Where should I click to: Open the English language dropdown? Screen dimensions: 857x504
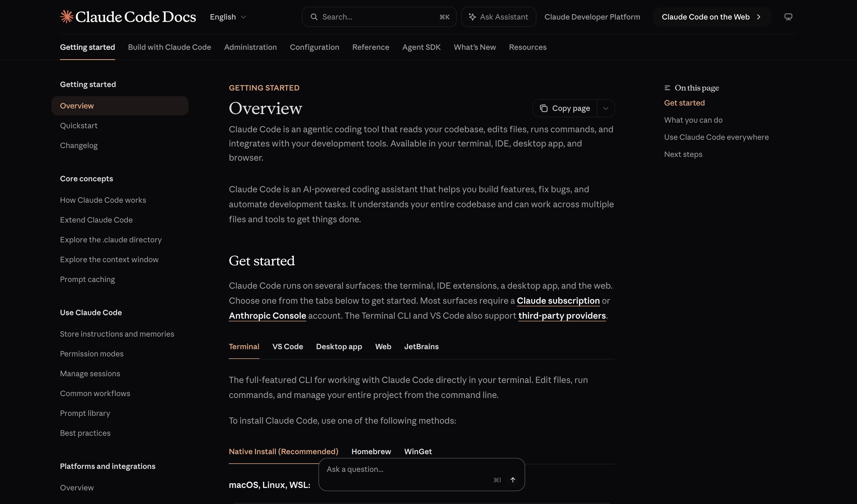[x=228, y=17]
